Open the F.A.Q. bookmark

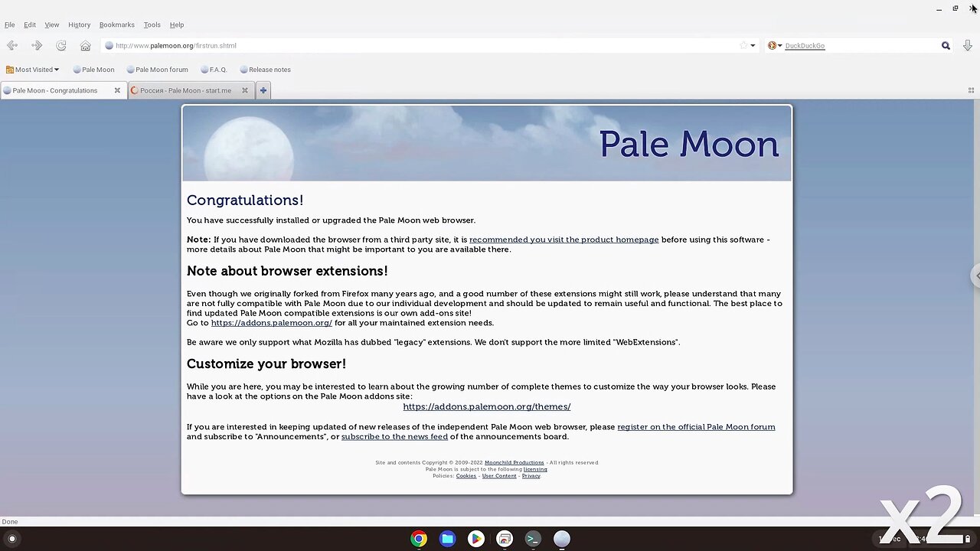click(x=214, y=70)
